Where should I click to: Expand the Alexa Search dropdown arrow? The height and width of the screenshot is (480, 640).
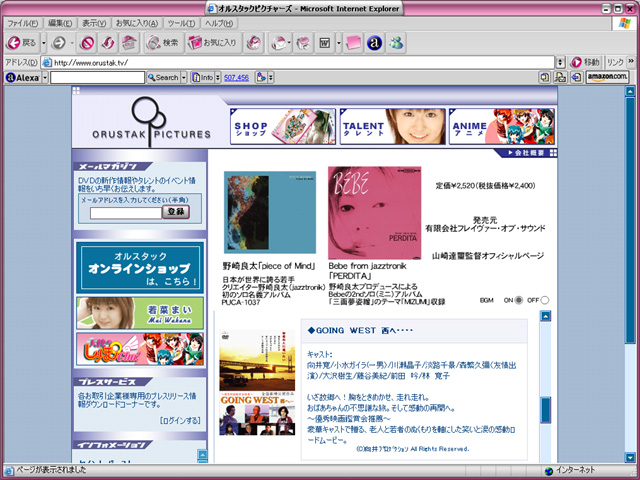click(183, 77)
